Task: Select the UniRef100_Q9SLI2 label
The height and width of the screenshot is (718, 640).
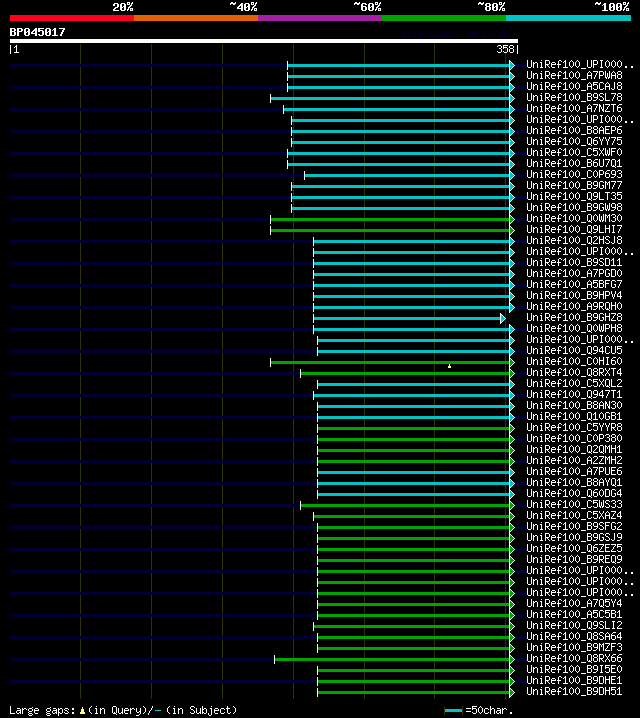Action: [574, 625]
